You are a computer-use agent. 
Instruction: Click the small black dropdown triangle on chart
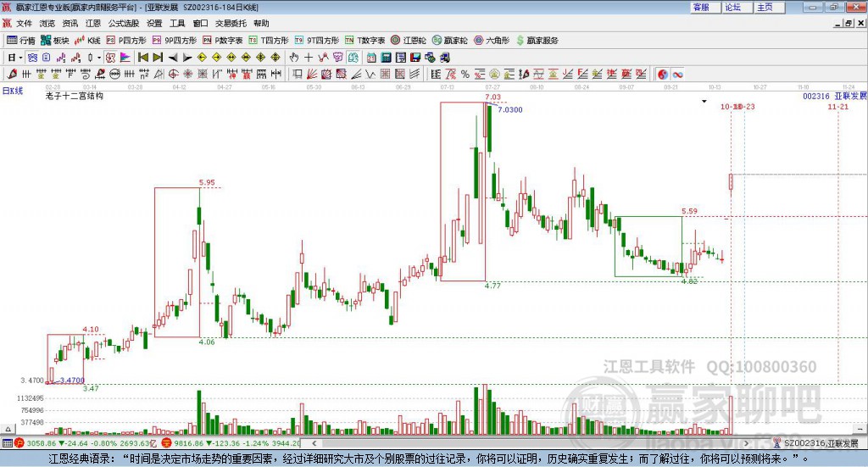tap(704, 101)
